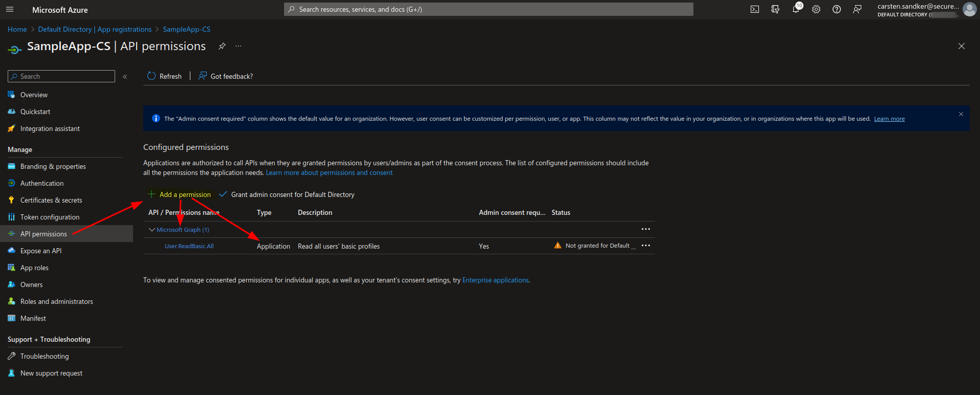Open the SampleApp-CS breadcrumb
980x395 pixels.
point(186,29)
